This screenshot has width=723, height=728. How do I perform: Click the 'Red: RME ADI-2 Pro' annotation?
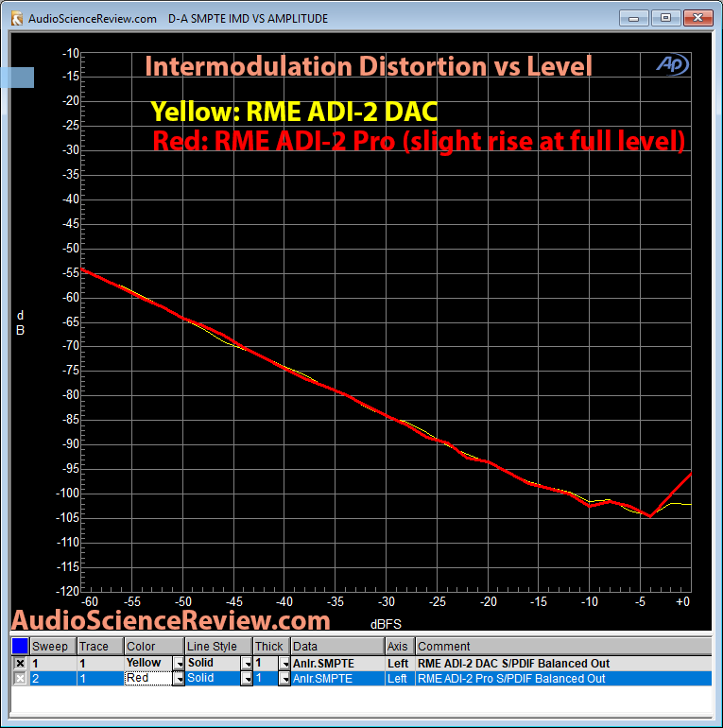(x=274, y=140)
